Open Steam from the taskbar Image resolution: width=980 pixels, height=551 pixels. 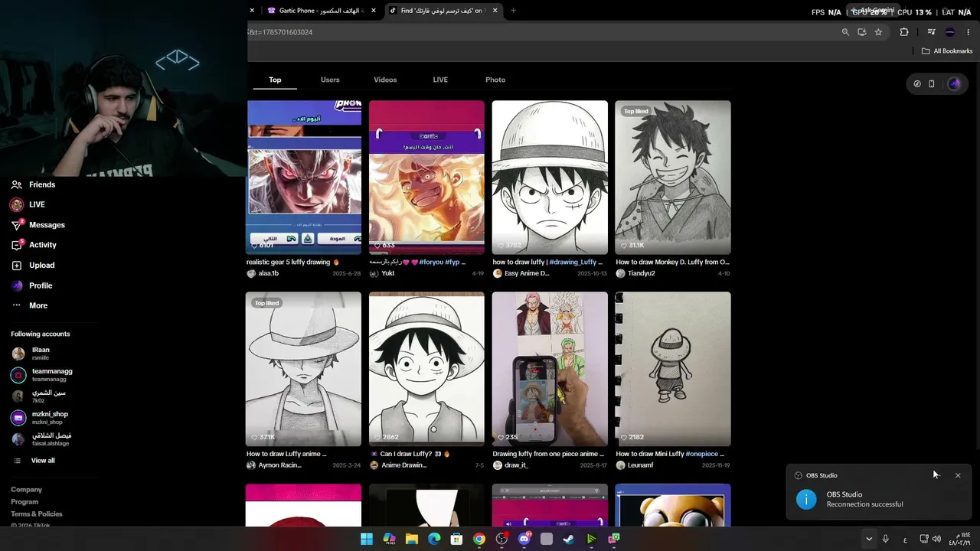coord(569,539)
